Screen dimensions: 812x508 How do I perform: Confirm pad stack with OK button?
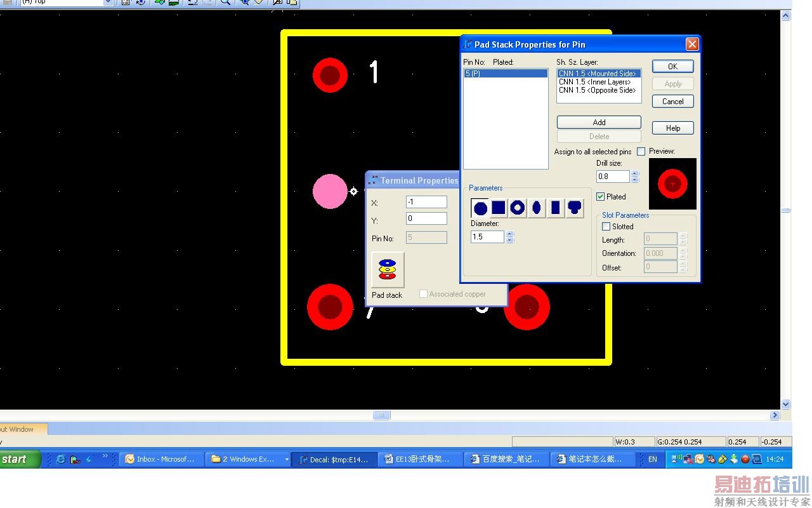point(673,66)
